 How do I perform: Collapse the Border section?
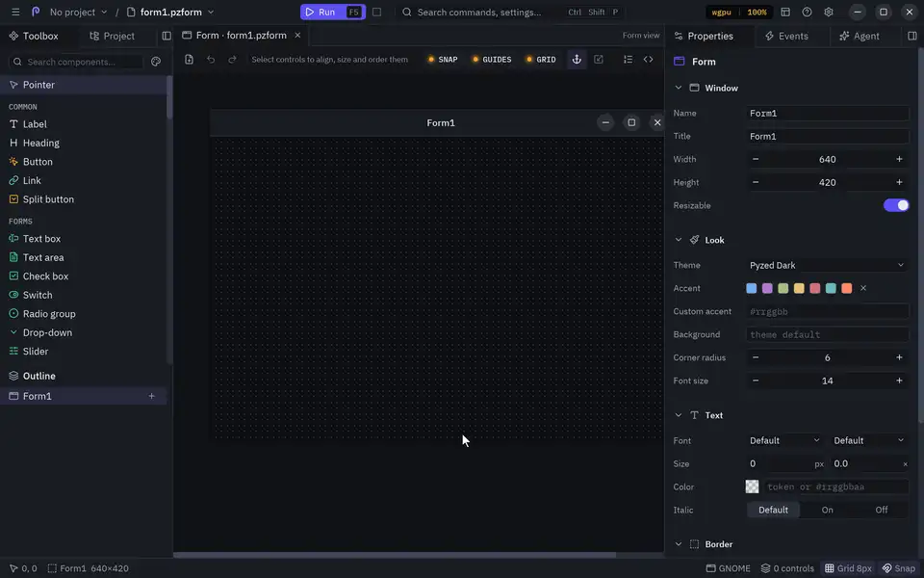pyautogui.click(x=679, y=543)
